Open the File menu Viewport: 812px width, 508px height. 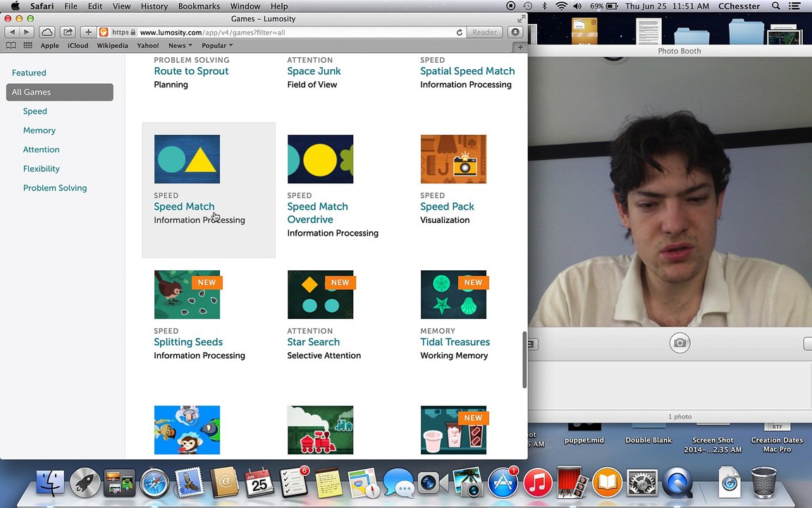(x=71, y=6)
